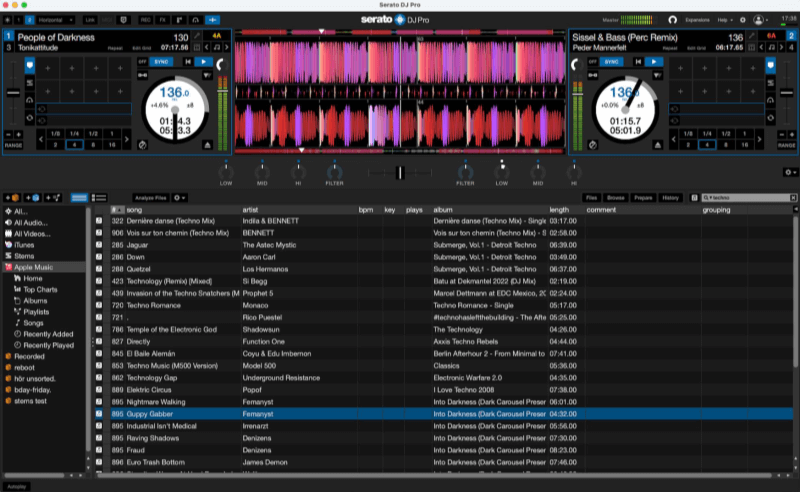Open the History panel tab

tap(670, 198)
